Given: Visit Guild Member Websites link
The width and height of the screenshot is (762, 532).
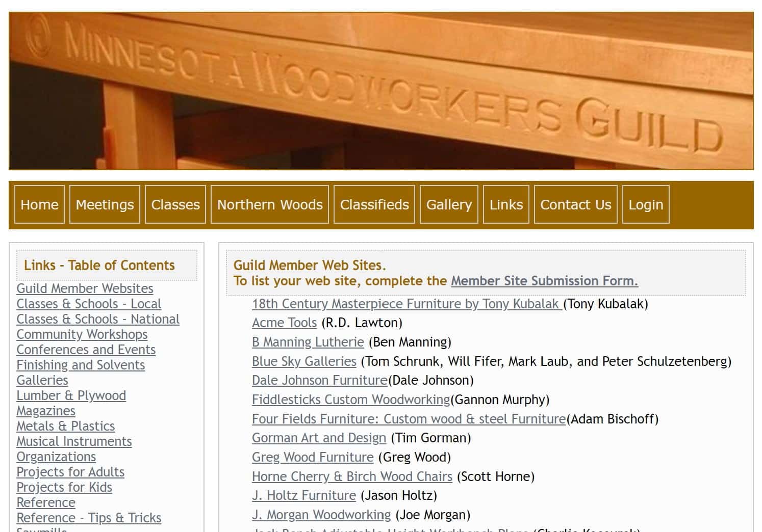Looking at the screenshot, I should [x=85, y=288].
